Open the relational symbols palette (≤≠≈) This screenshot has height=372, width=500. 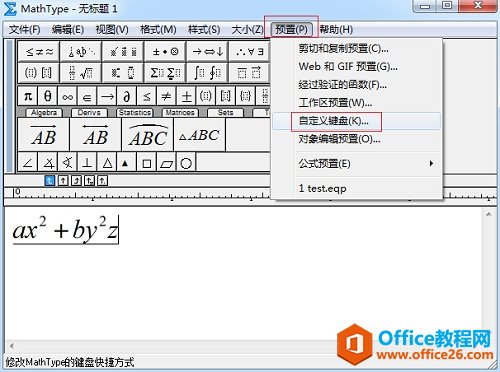coord(39,51)
